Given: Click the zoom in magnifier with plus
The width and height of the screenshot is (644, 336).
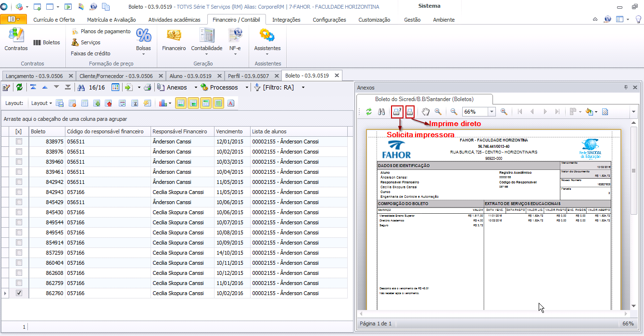Looking at the screenshot, I should [x=504, y=112].
